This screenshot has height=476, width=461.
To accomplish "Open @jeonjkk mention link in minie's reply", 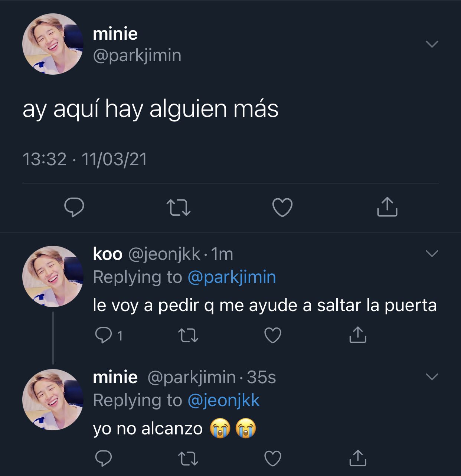I will coord(224,401).
